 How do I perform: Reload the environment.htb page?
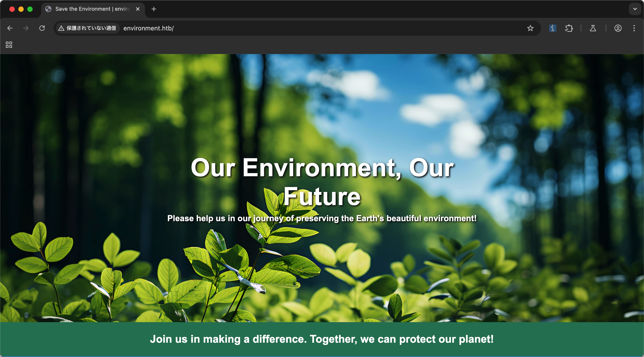(42, 28)
